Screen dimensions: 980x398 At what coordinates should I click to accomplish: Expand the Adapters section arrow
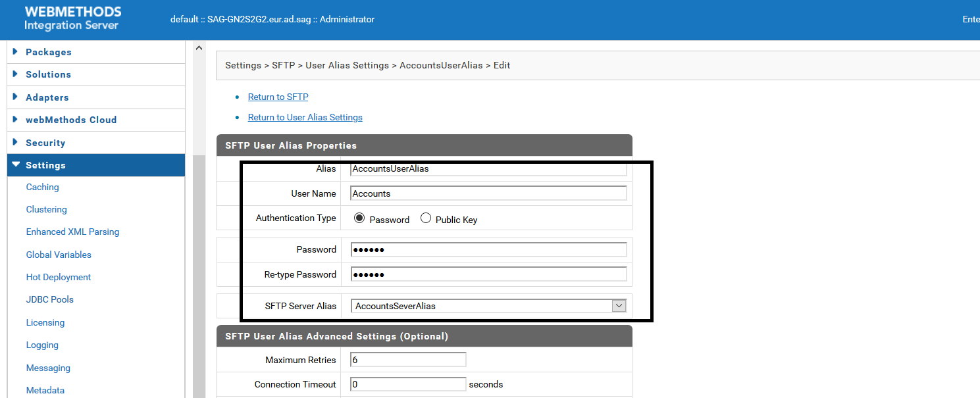[x=15, y=97]
